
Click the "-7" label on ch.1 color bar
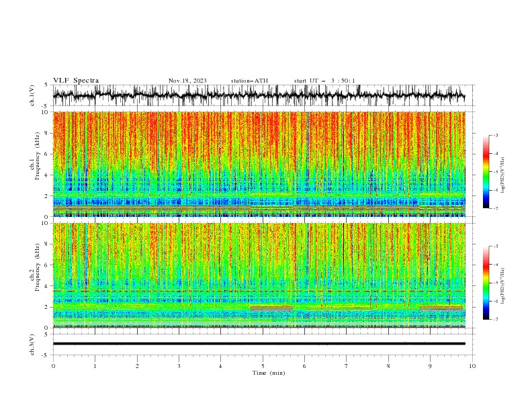click(495, 208)
